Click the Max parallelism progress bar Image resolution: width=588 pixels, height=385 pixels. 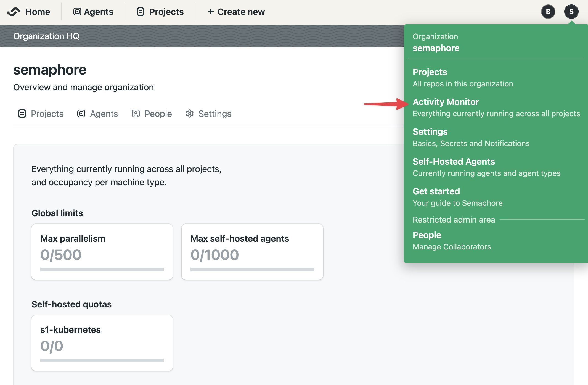(x=102, y=269)
